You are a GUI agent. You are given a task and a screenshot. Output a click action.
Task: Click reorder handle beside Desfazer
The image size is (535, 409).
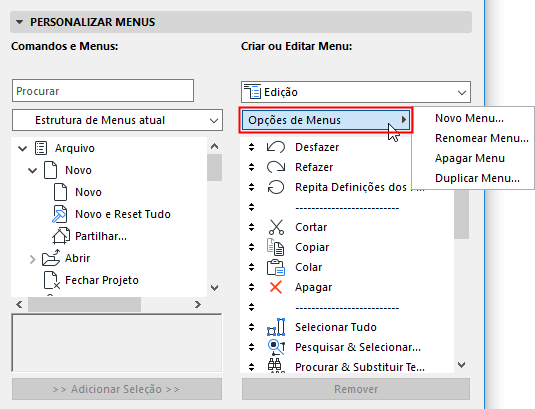pyautogui.click(x=251, y=147)
